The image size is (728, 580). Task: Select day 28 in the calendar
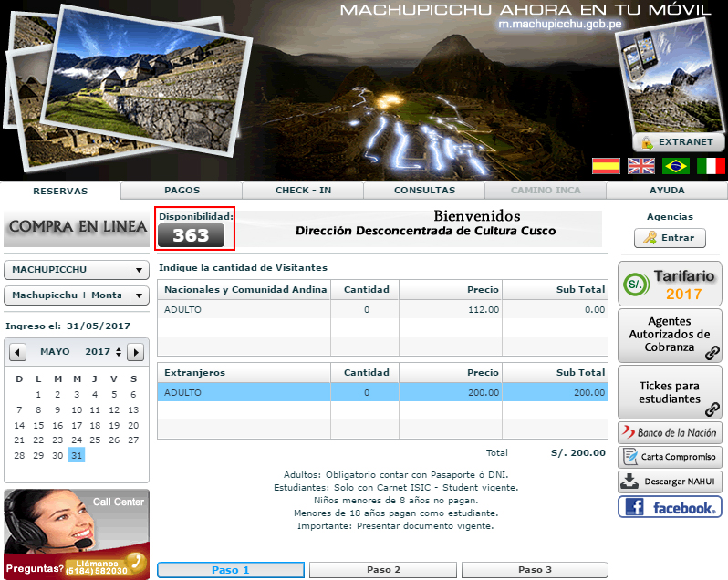pyautogui.click(x=19, y=455)
